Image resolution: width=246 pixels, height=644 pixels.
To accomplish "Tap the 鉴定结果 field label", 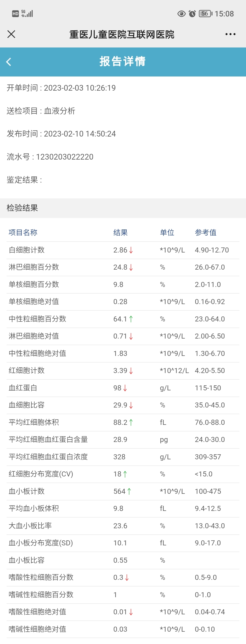I will tap(24, 180).
